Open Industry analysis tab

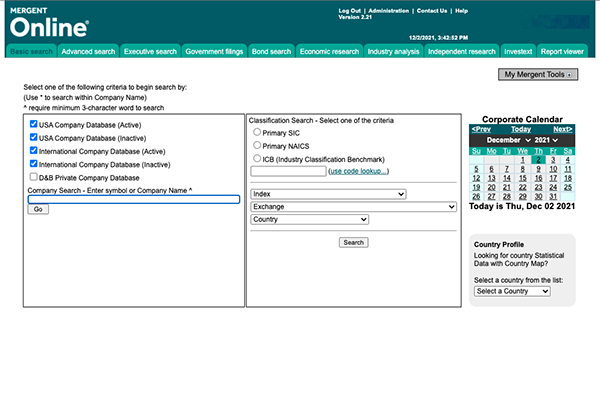pyautogui.click(x=393, y=51)
